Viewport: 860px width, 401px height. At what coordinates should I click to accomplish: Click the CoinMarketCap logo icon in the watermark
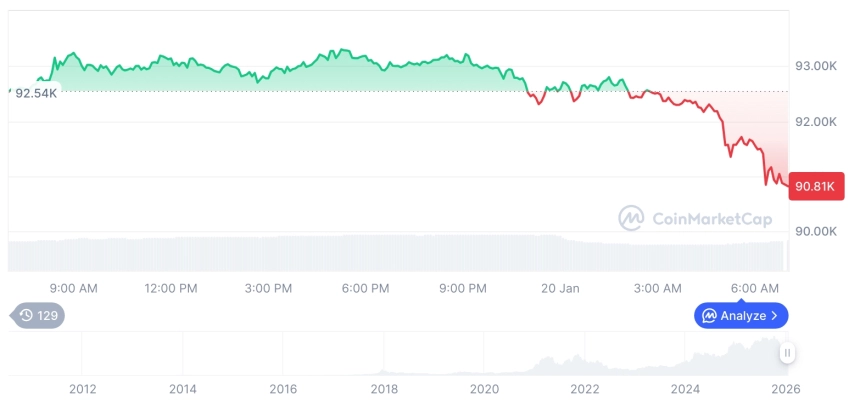click(x=631, y=217)
